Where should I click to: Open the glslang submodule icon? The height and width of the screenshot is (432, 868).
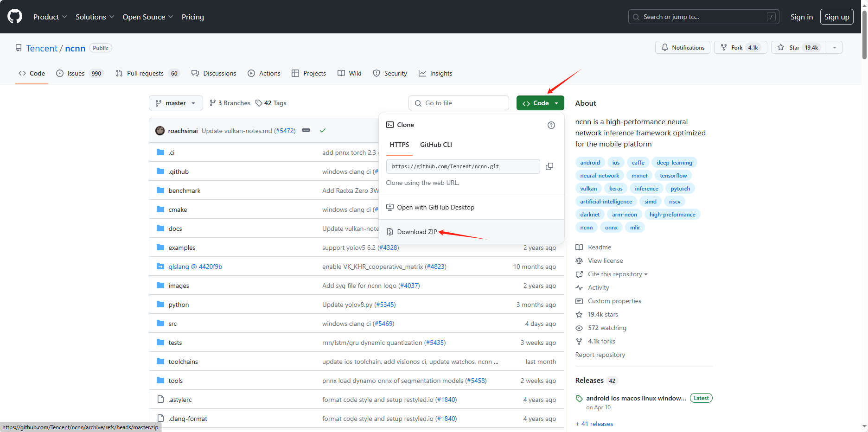pyautogui.click(x=160, y=267)
